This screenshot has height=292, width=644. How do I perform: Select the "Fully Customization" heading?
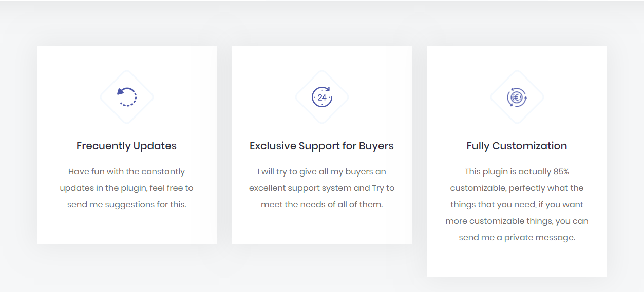pyautogui.click(x=517, y=146)
